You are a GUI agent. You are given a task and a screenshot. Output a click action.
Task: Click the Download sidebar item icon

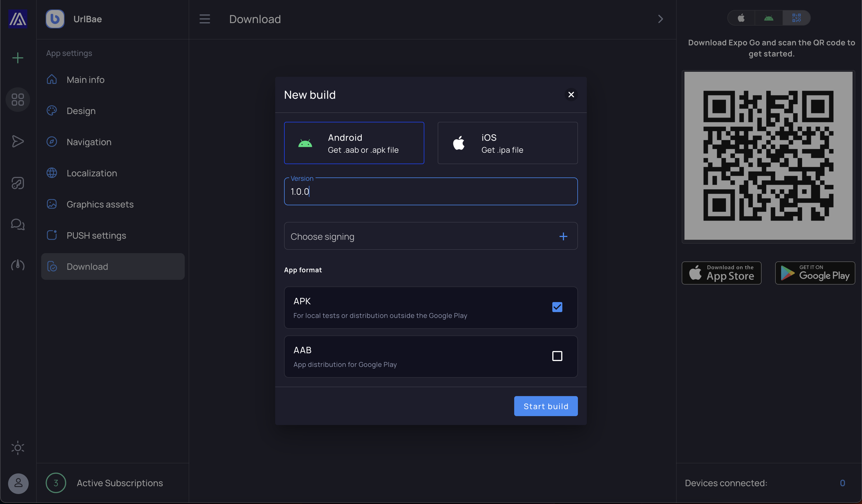[52, 266]
